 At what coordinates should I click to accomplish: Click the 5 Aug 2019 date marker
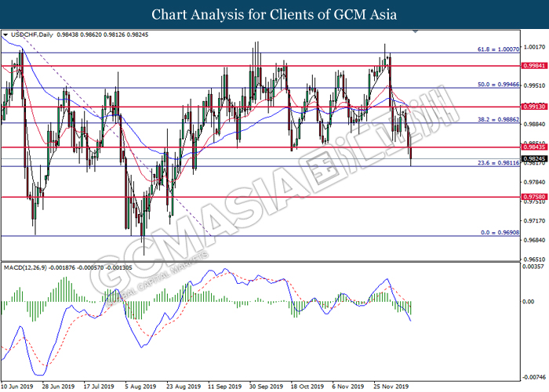[x=140, y=387]
